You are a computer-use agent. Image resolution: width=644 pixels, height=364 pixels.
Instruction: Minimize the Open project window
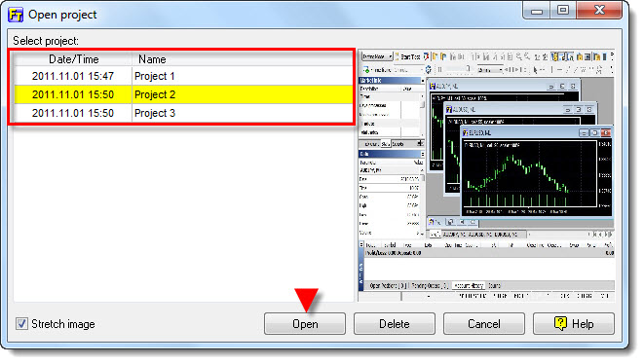537,11
